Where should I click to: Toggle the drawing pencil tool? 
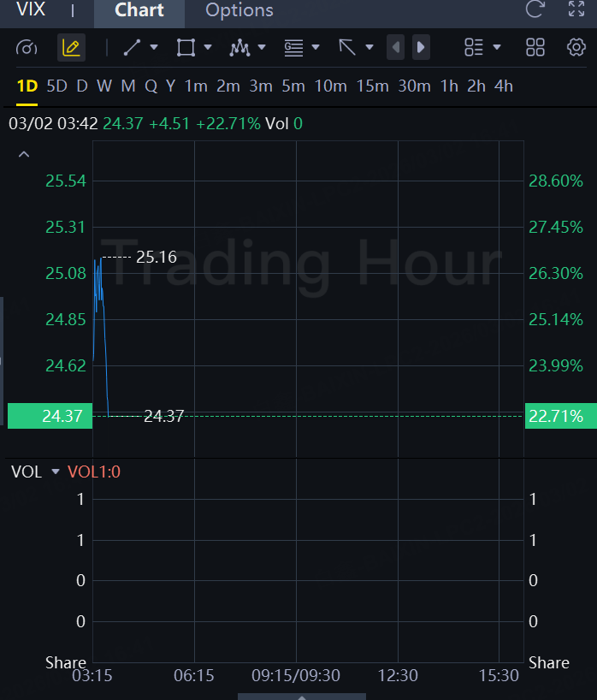[x=71, y=47]
